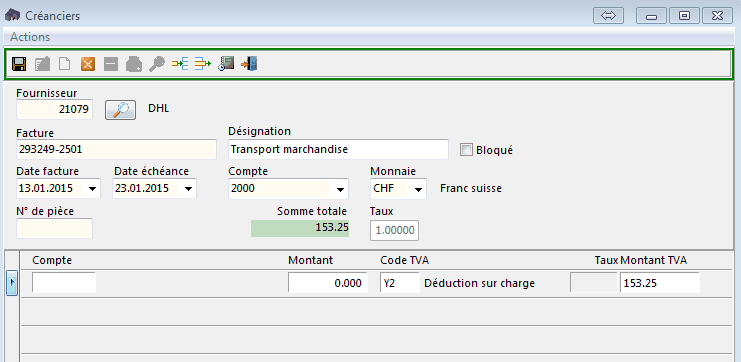The height and width of the screenshot is (362, 741).
Task: Click the orange X cancel icon
Action: coord(88,64)
